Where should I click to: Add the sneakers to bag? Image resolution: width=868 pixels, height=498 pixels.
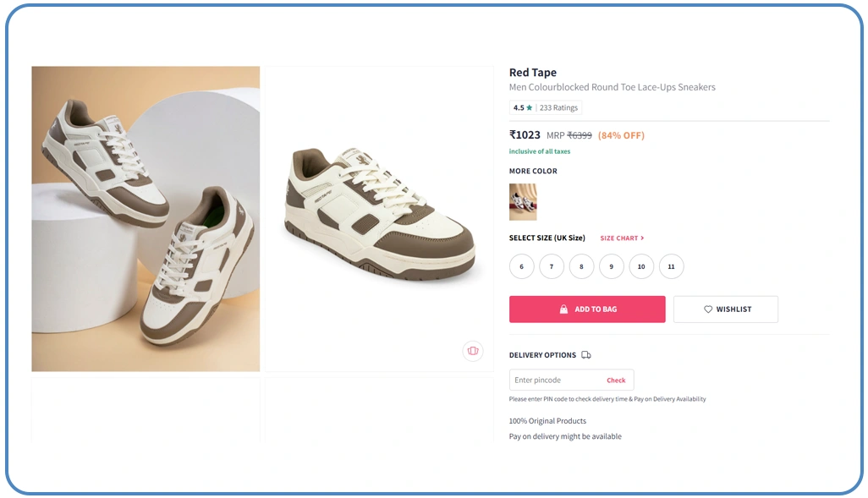point(587,309)
